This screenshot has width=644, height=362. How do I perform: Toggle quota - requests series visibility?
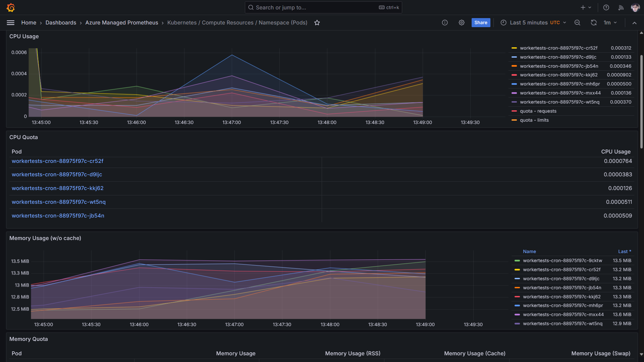click(538, 111)
